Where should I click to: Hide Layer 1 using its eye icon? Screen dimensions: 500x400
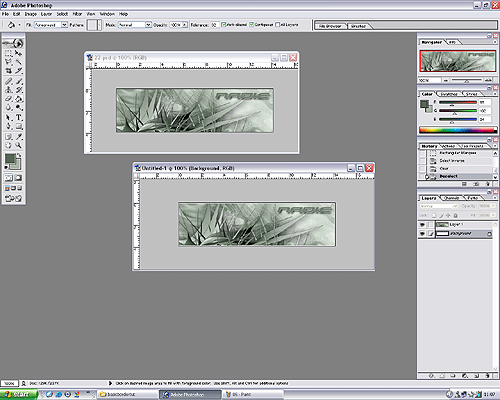[422, 225]
